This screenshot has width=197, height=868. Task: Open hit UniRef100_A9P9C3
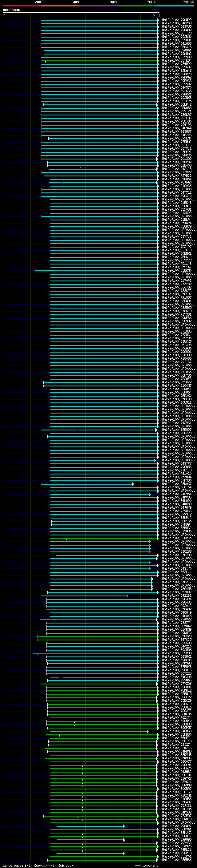pos(177,81)
